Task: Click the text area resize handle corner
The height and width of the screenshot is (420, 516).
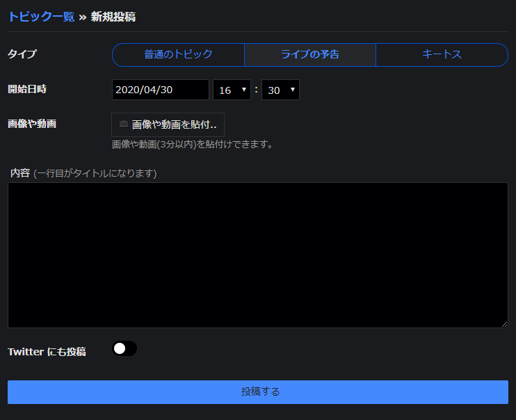Action: point(504,324)
